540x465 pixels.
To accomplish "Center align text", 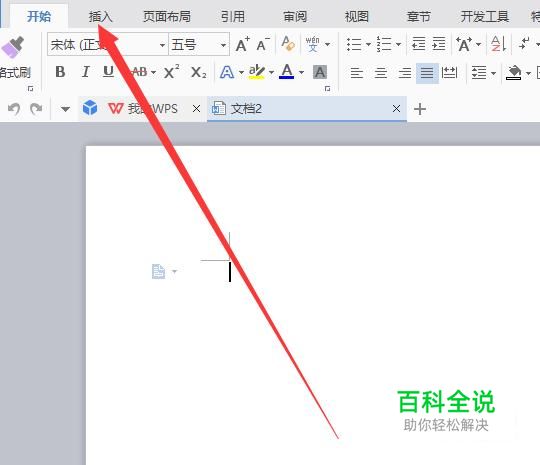I will pos(381,73).
